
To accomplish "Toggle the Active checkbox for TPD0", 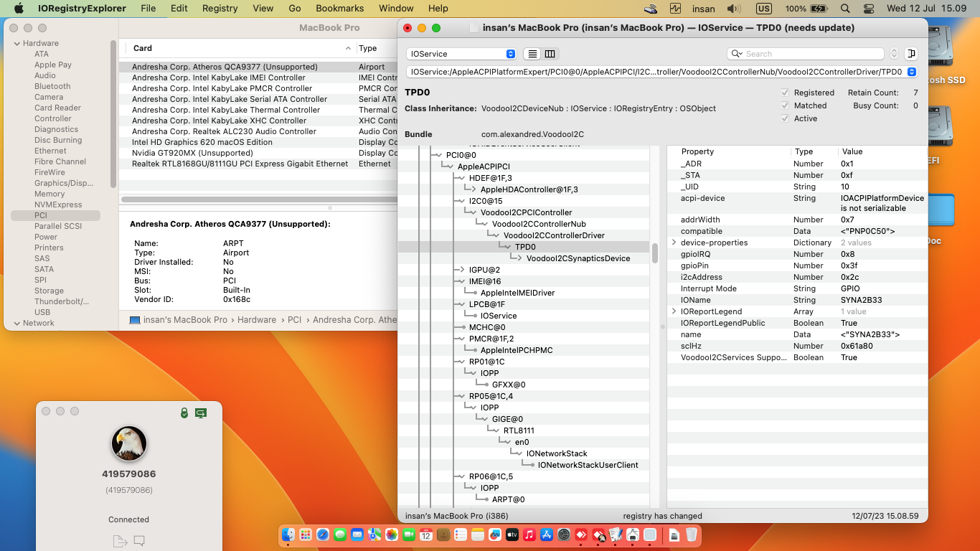I will 784,118.
